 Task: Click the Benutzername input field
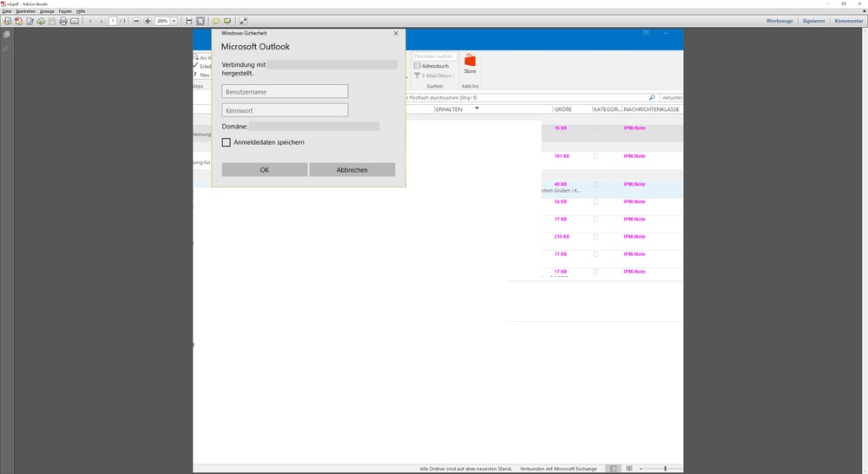tap(285, 91)
